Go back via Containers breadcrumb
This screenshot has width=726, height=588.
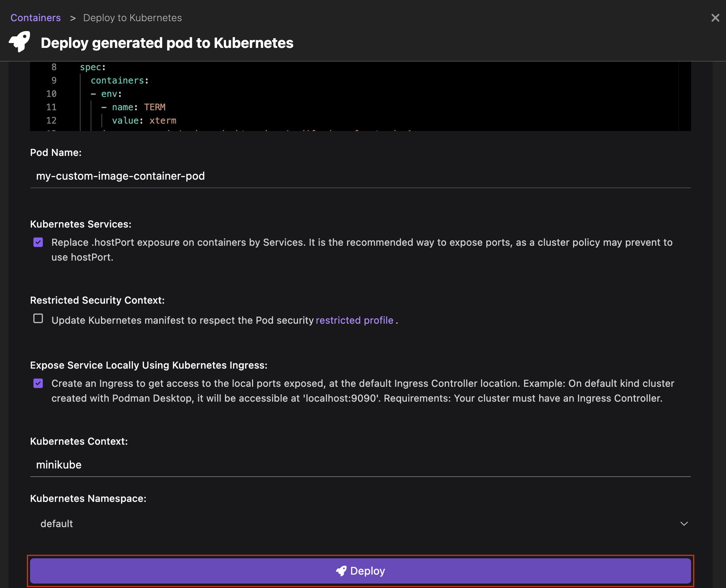(36, 18)
